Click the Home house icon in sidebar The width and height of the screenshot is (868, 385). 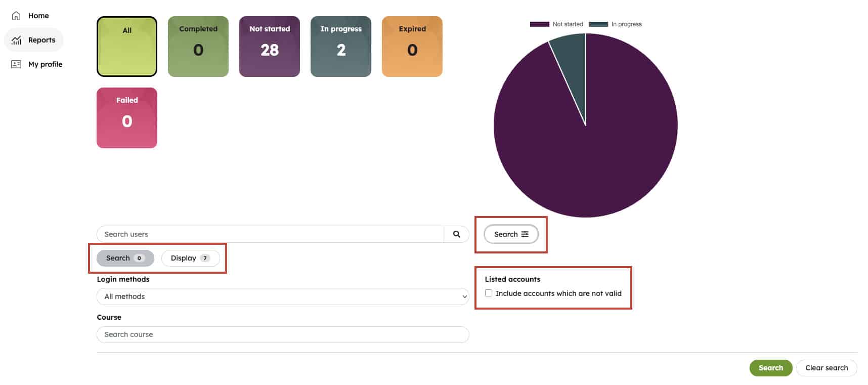(16, 16)
